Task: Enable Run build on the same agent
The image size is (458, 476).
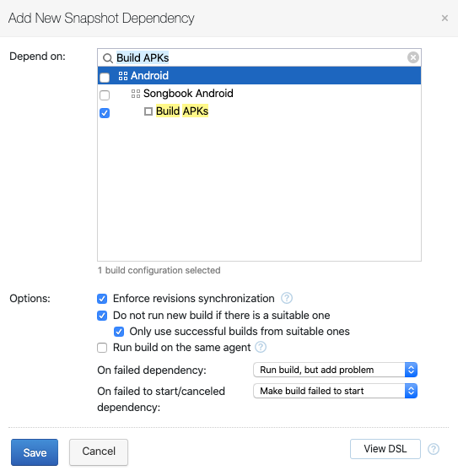Action: pos(102,347)
